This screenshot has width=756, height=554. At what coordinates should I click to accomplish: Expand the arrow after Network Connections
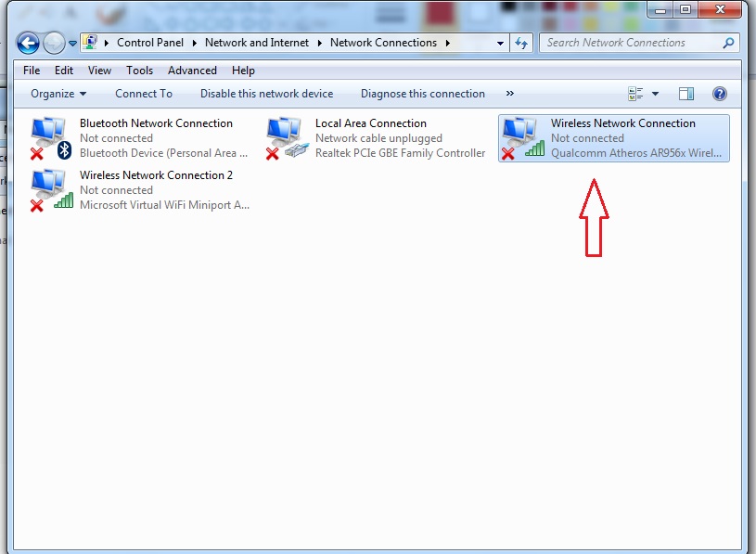point(447,43)
